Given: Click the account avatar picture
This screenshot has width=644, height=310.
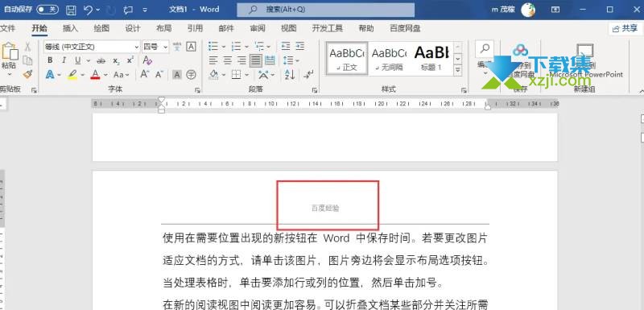Looking at the screenshot, I should point(528,10).
